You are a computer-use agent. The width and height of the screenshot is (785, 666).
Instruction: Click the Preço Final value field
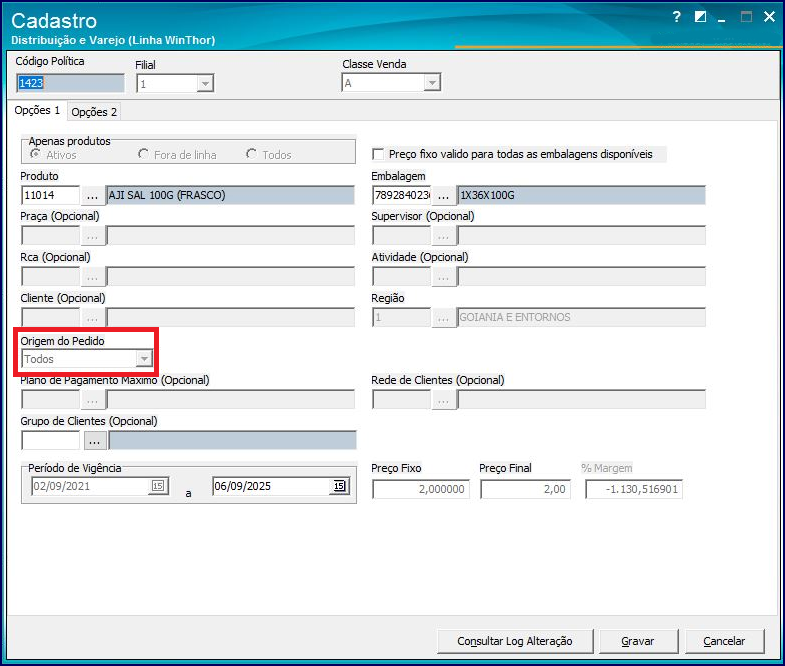(x=525, y=489)
